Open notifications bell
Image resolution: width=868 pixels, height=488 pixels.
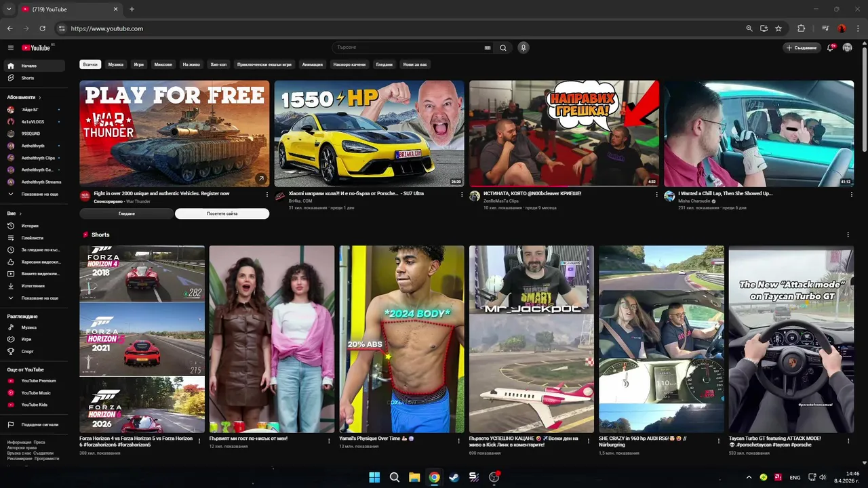click(x=830, y=47)
